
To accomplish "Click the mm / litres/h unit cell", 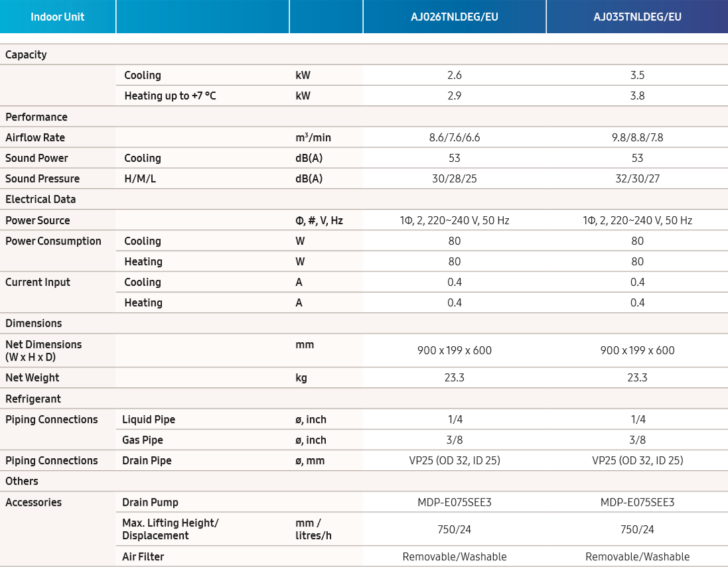I will click(313, 529).
